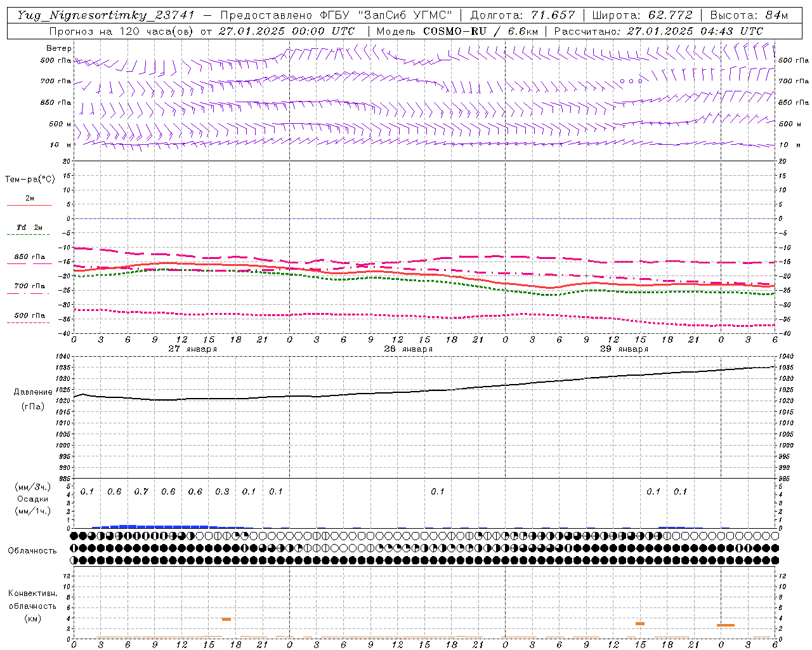
Task: Select the '28 января' date label
Action: [409, 349]
